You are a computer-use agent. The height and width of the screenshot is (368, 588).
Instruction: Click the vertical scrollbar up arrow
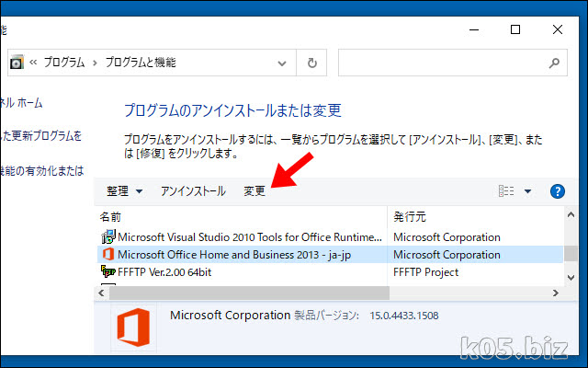tap(571, 214)
